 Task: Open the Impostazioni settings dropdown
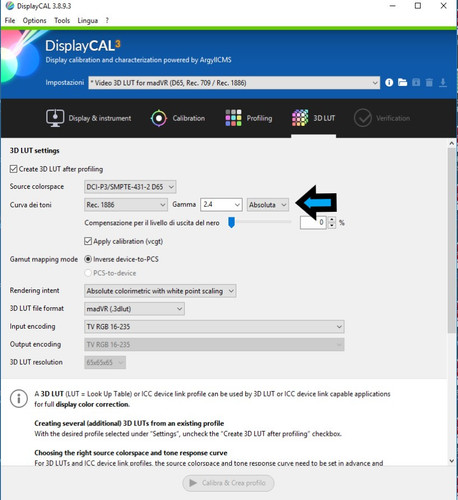234,83
